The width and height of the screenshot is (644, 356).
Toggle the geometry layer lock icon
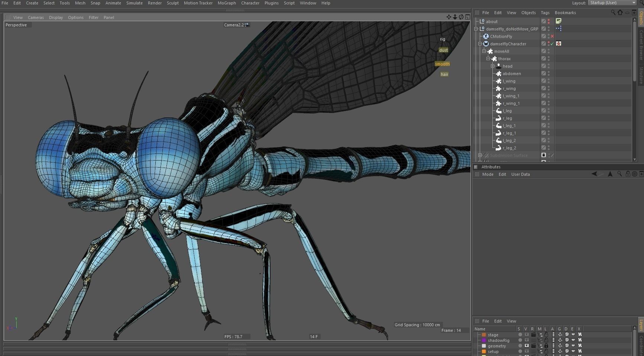[546, 346]
